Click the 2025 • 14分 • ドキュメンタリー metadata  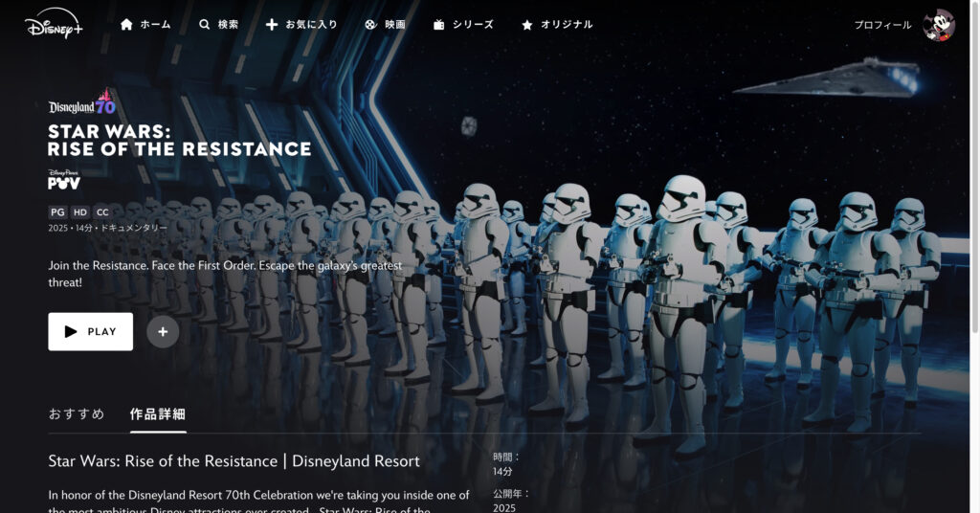[x=107, y=228]
